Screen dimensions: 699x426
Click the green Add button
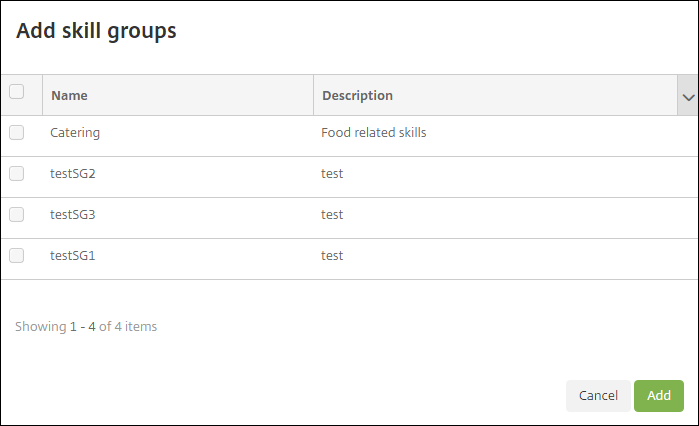658,395
